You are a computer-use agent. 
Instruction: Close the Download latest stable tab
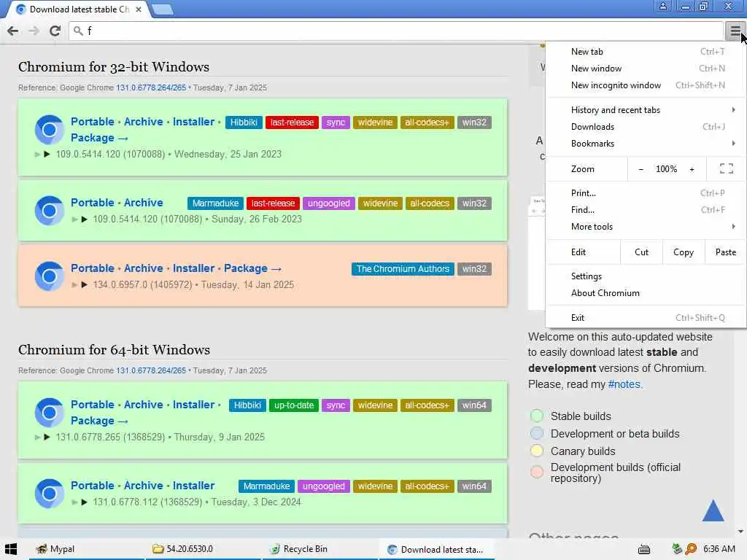point(138,9)
